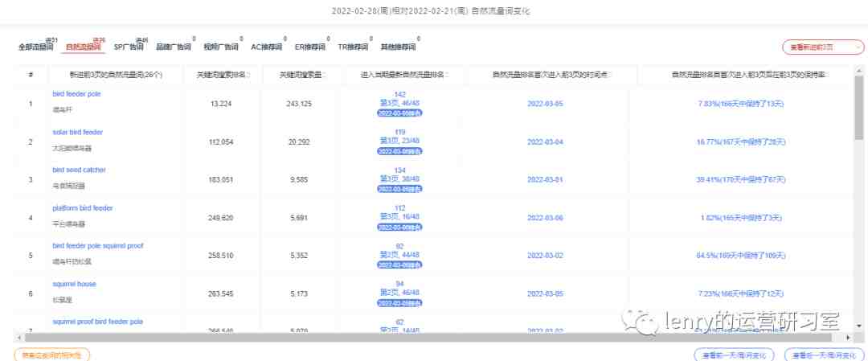The height and width of the screenshot is (361, 868).
Task: Open the 7.83% retention rate link
Action: click(x=741, y=104)
